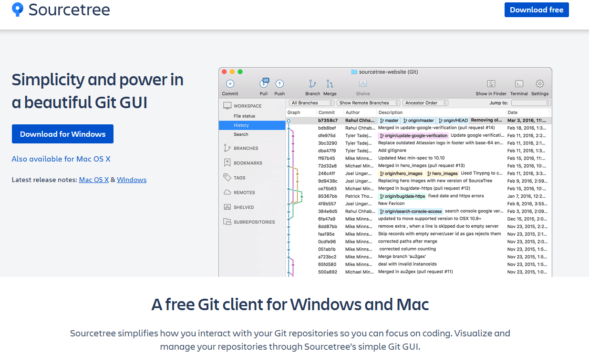
Task: Click the red close window dot
Action: coord(224,72)
